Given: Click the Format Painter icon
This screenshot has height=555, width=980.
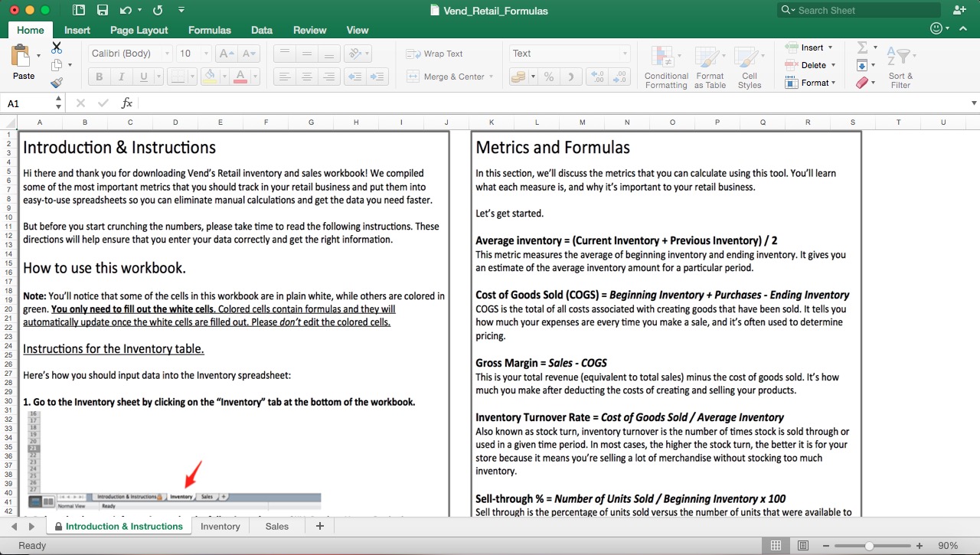Looking at the screenshot, I should click(56, 83).
